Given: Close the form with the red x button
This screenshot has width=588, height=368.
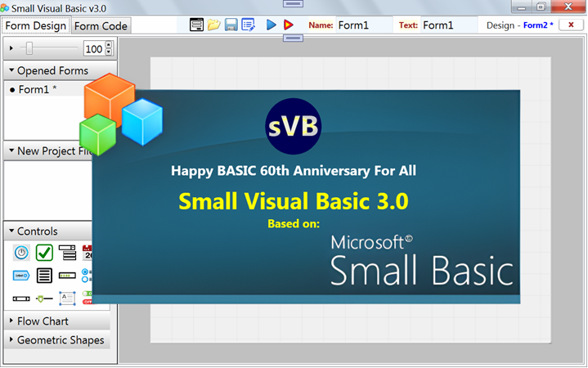Looking at the screenshot, I should (x=570, y=25).
